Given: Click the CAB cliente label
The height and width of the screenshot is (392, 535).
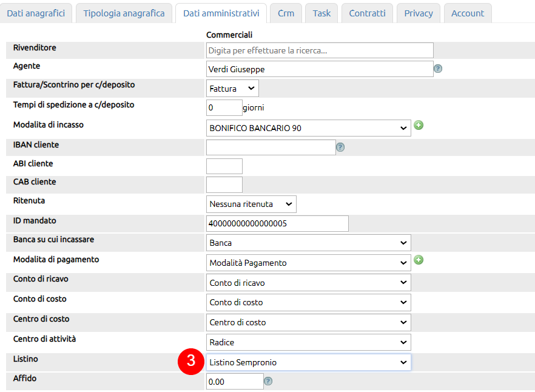Looking at the screenshot, I should [x=35, y=181].
